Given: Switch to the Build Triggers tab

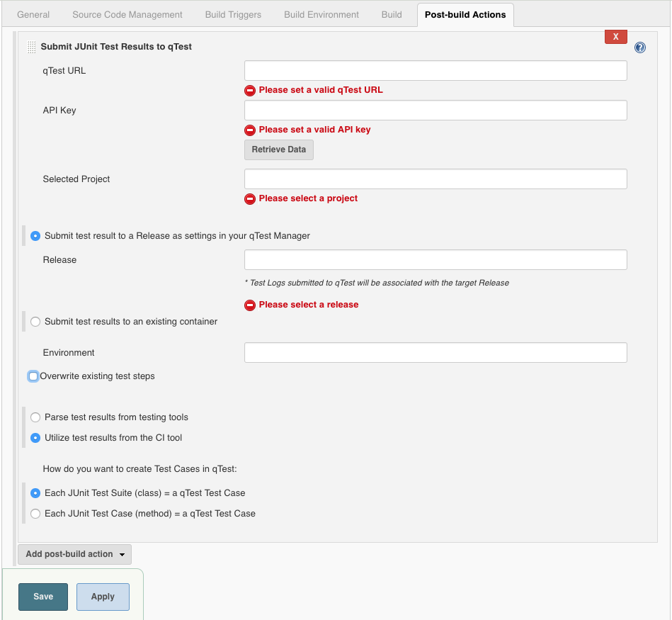Looking at the screenshot, I should tap(233, 15).
